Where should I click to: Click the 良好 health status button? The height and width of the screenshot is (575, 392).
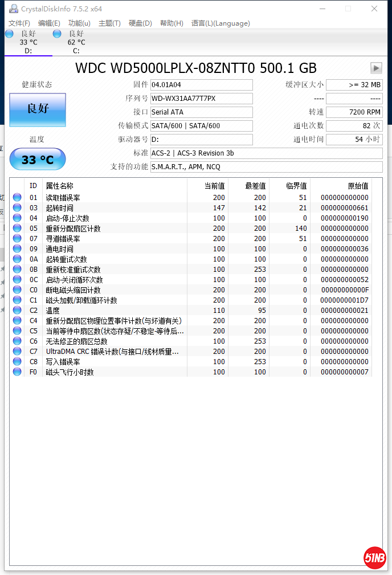coord(38,109)
